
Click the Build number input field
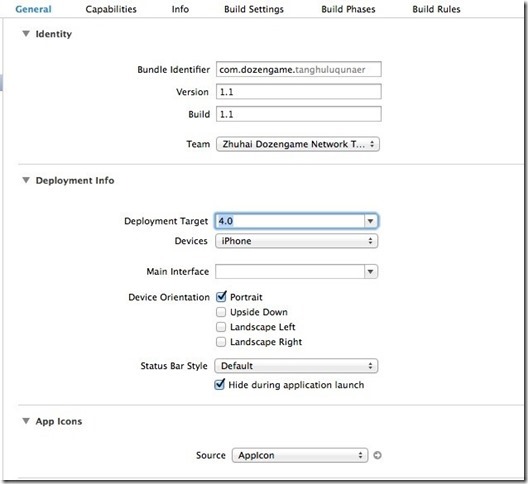point(299,114)
